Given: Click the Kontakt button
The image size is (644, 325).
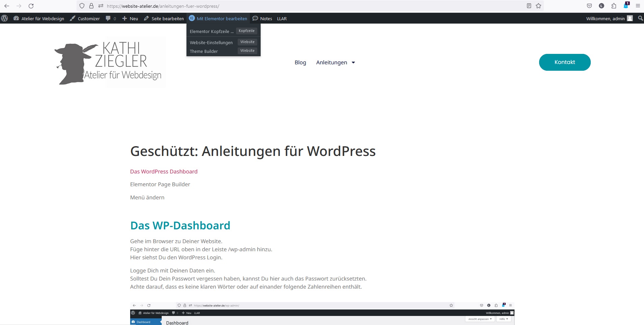Looking at the screenshot, I should [x=565, y=62].
